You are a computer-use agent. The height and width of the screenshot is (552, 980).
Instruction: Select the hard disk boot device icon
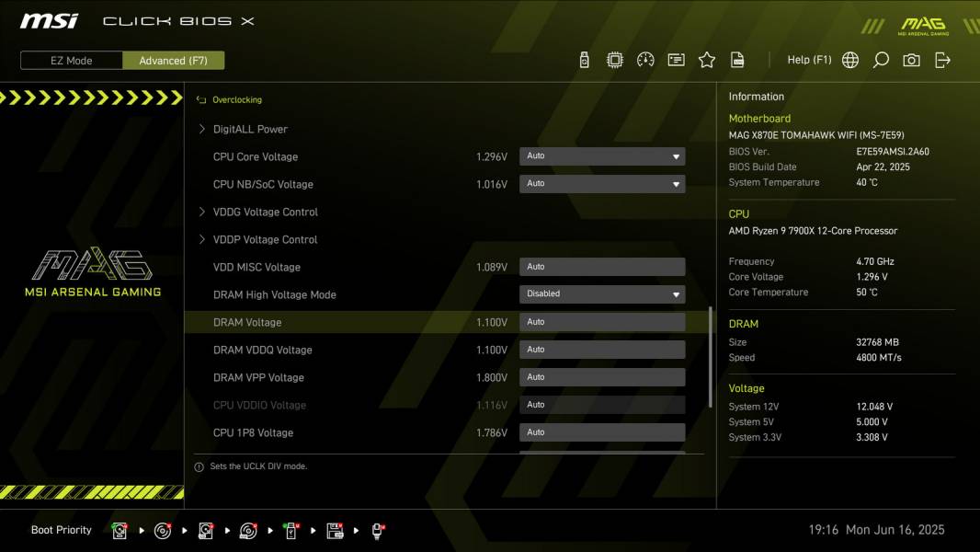coord(120,531)
